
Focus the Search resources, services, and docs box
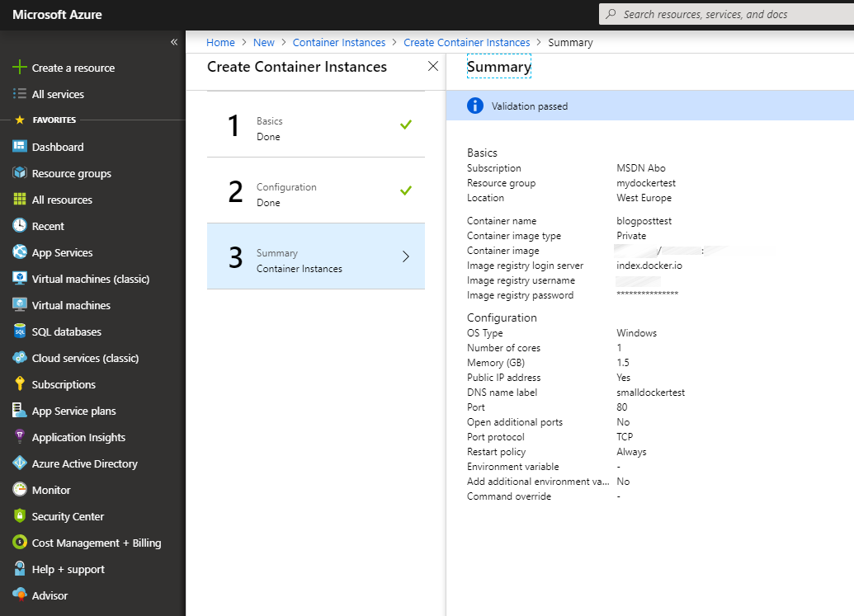tap(727, 14)
